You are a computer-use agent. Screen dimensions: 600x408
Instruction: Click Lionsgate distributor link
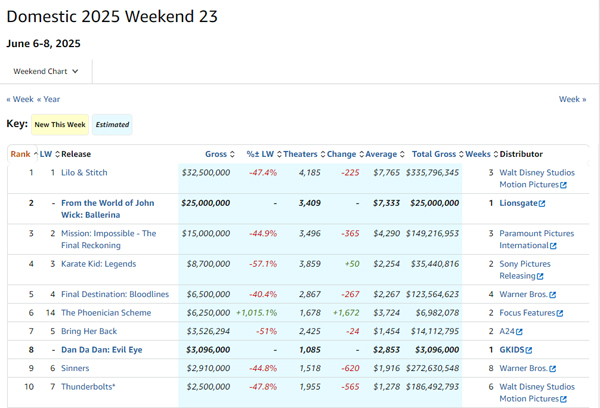[518, 203]
